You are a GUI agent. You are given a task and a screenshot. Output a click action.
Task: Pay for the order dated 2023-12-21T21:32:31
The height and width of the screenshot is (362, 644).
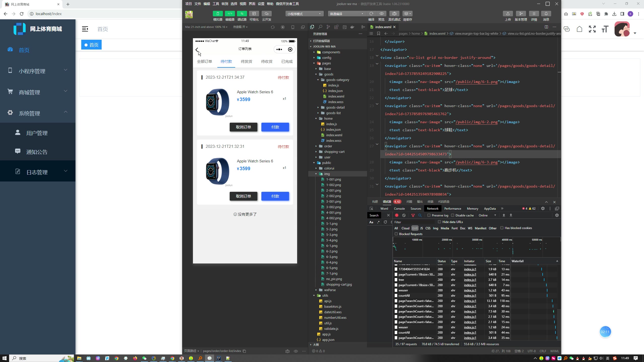275,196
